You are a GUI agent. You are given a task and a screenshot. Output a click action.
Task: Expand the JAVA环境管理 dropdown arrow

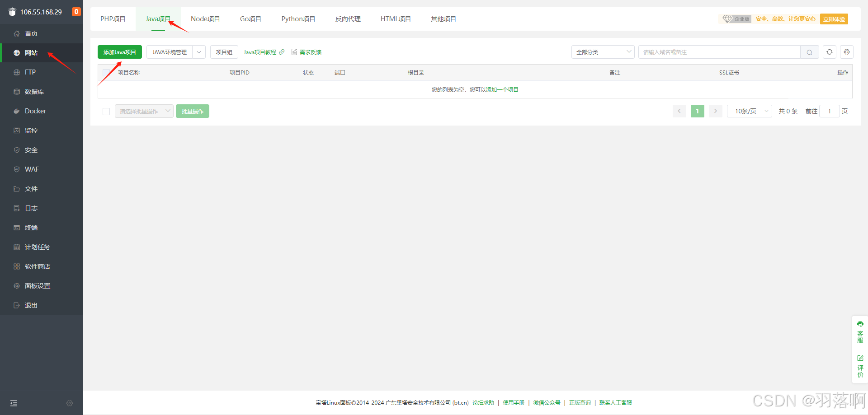tap(199, 52)
